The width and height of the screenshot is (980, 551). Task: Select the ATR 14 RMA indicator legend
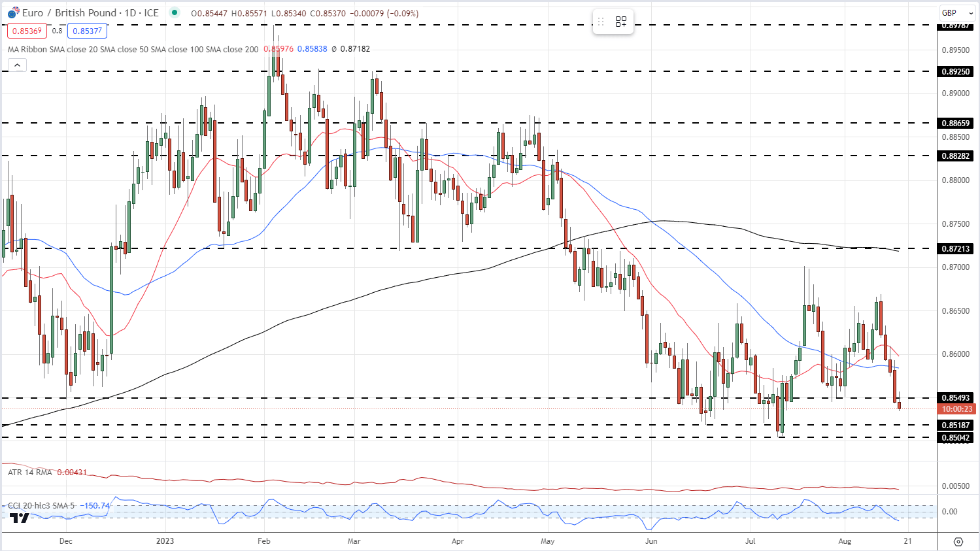(30, 473)
